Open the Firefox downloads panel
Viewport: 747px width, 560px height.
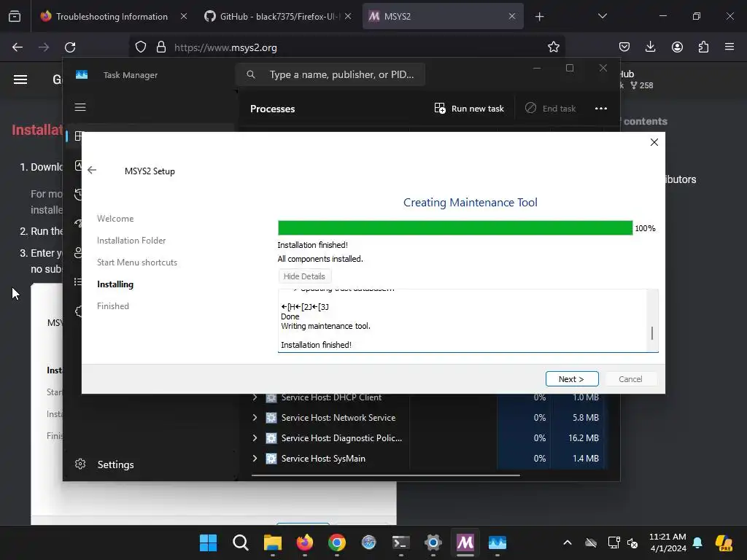(x=650, y=47)
